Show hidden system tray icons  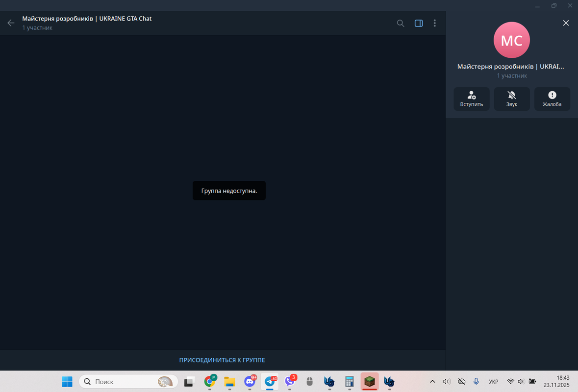click(432, 381)
